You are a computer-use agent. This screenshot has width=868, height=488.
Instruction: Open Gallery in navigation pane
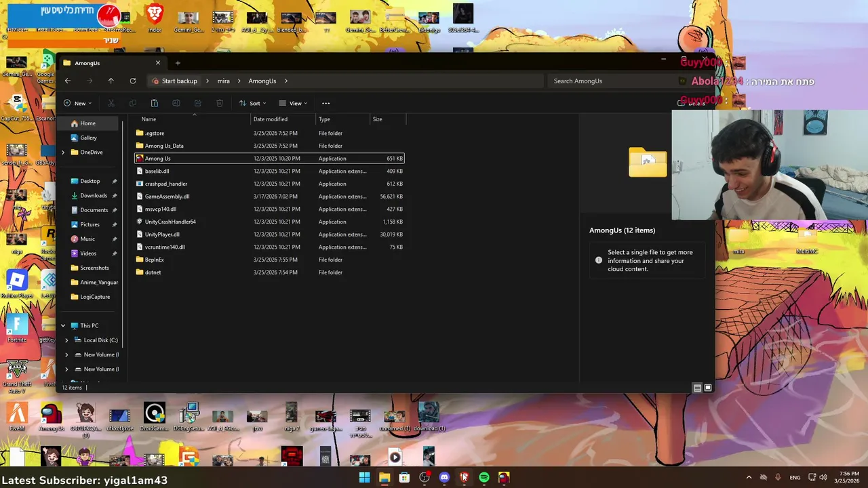point(88,138)
